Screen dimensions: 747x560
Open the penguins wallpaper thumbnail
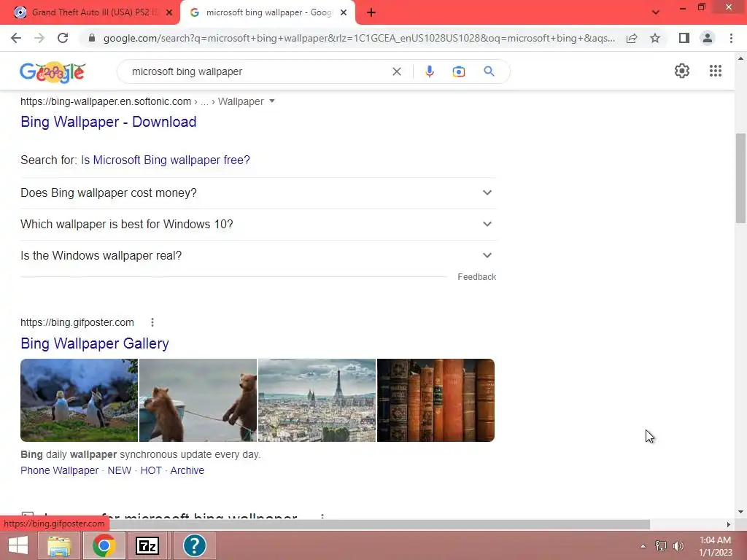coord(79,400)
